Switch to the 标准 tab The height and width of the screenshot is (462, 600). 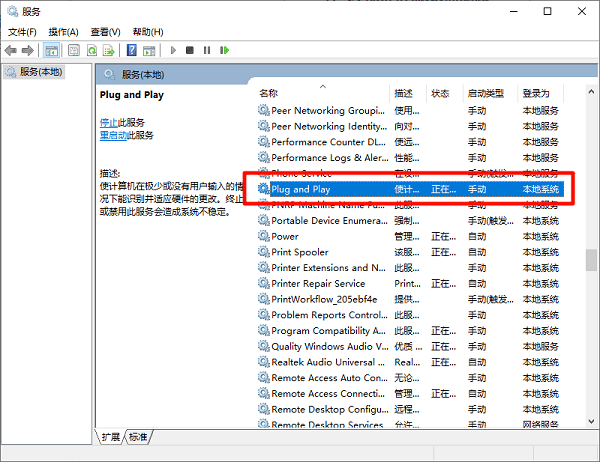pyautogui.click(x=138, y=437)
